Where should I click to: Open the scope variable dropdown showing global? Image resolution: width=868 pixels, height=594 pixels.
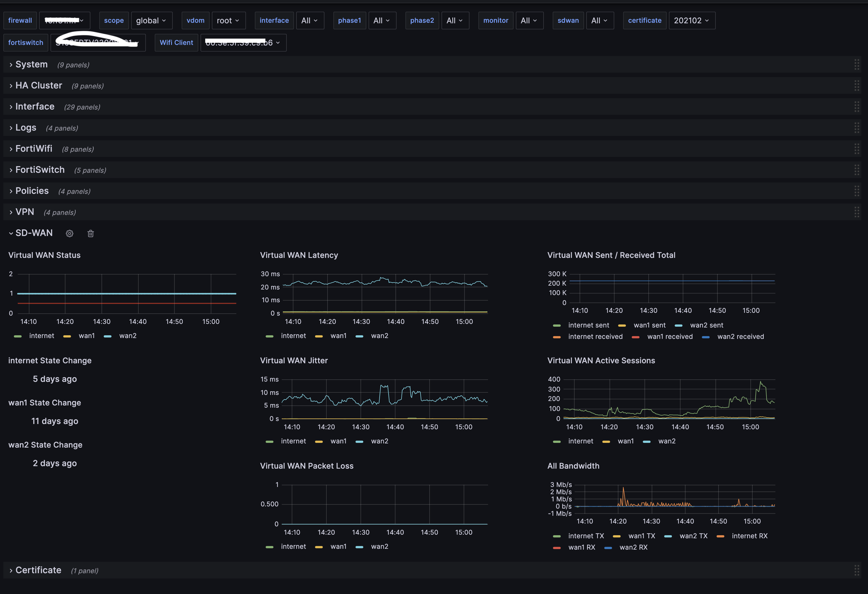tap(151, 21)
